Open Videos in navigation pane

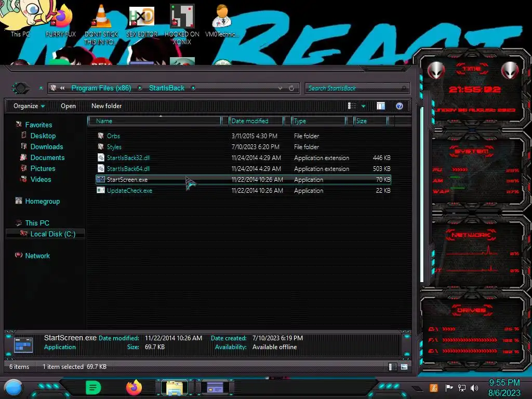(41, 179)
